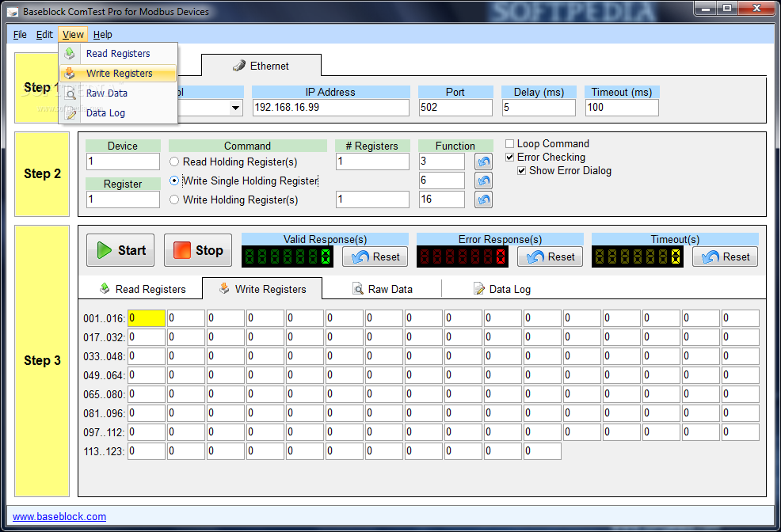
Task: Click the yellow Timeout counter display
Action: coord(637,256)
